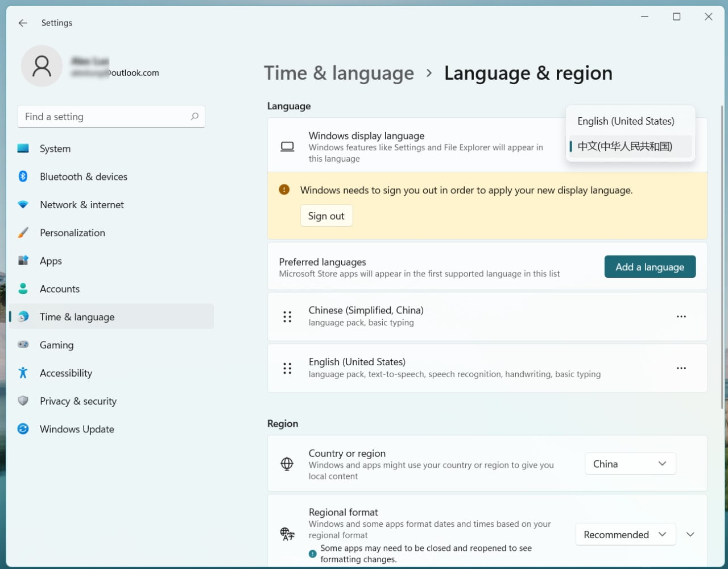Click the back arrow in Settings header
The height and width of the screenshot is (569, 728).
click(x=23, y=23)
